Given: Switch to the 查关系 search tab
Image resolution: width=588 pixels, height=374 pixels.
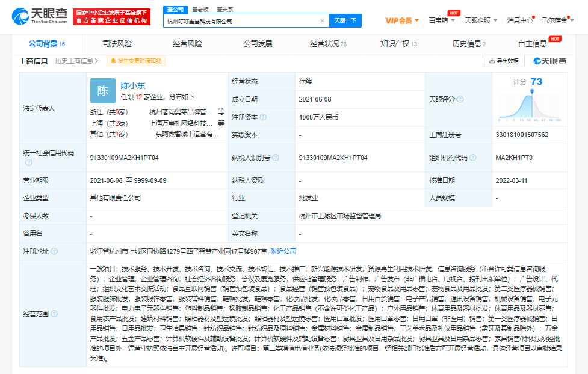Looking at the screenshot, I should tap(225, 10).
